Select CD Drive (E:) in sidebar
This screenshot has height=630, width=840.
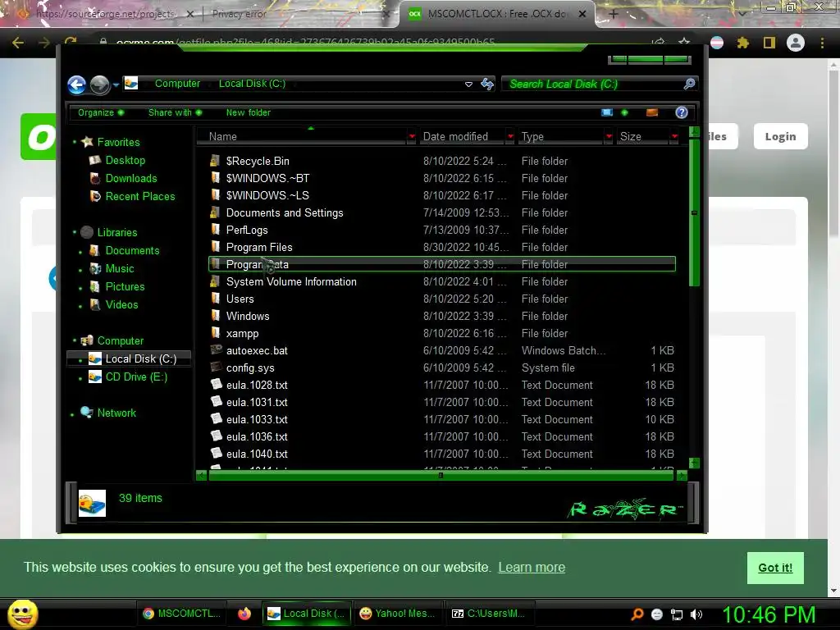click(x=136, y=377)
